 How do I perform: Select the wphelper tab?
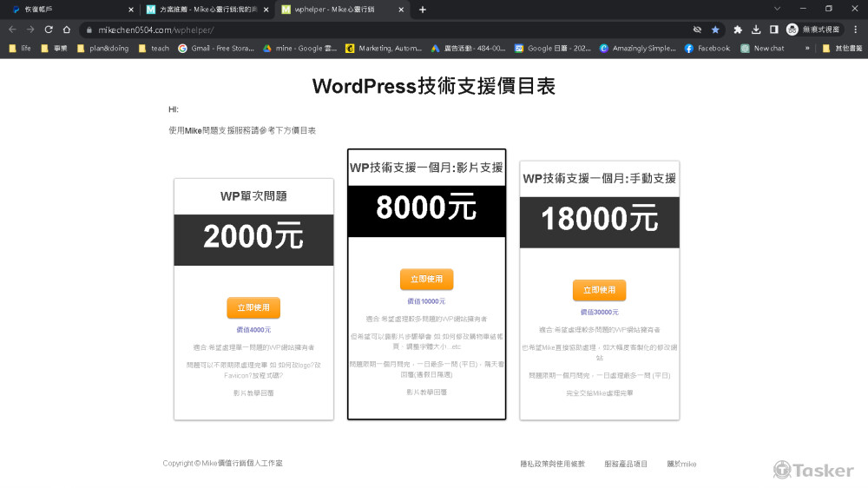[343, 10]
